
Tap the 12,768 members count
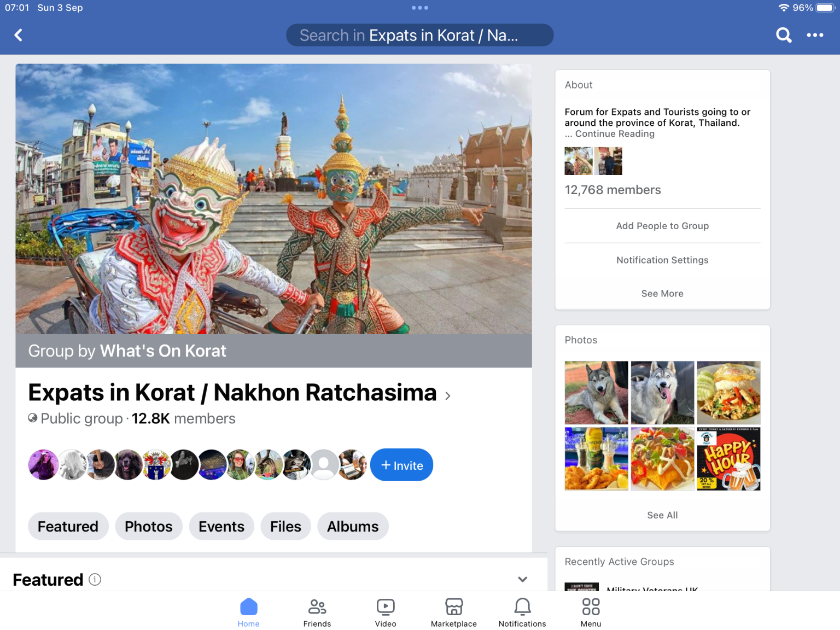(x=612, y=190)
